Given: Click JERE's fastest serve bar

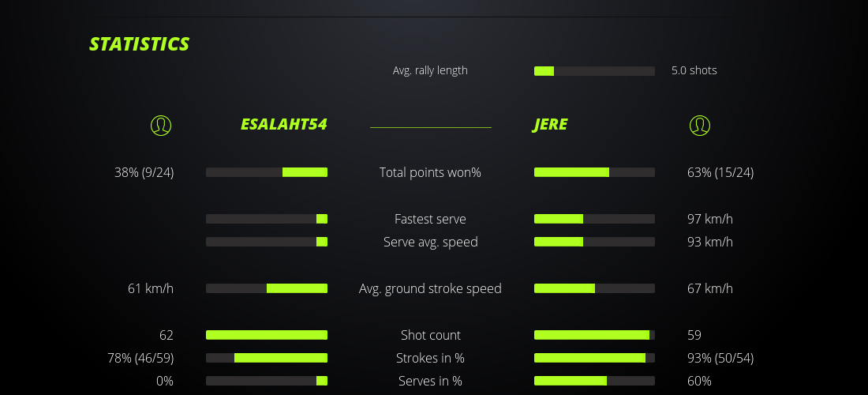Looking at the screenshot, I should click(594, 219).
